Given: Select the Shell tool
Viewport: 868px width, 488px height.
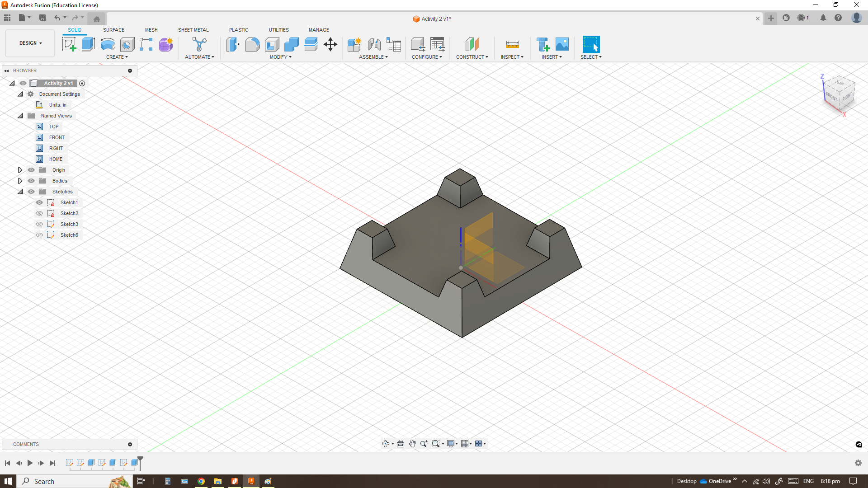Looking at the screenshot, I should tap(272, 44).
